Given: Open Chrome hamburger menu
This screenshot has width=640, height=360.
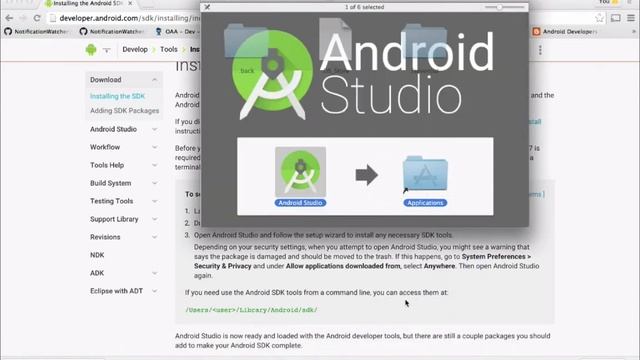Looking at the screenshot, I should (631, 18).
